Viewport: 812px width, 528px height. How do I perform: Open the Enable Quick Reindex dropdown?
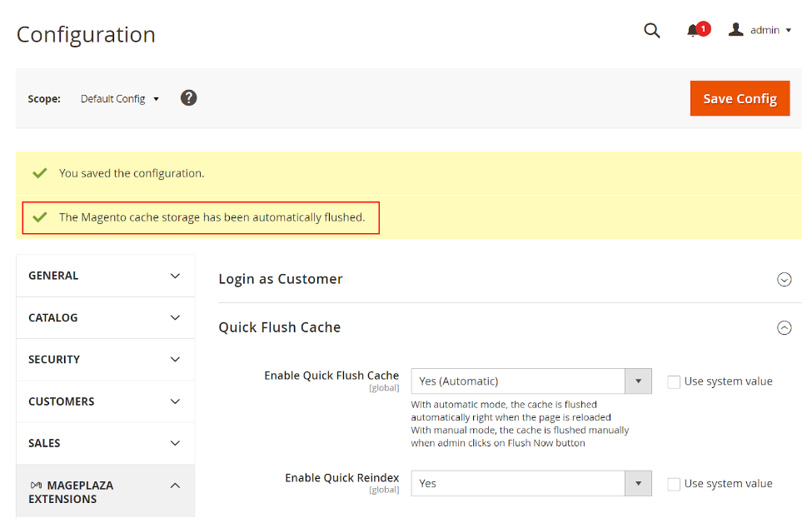pos(531,483)
